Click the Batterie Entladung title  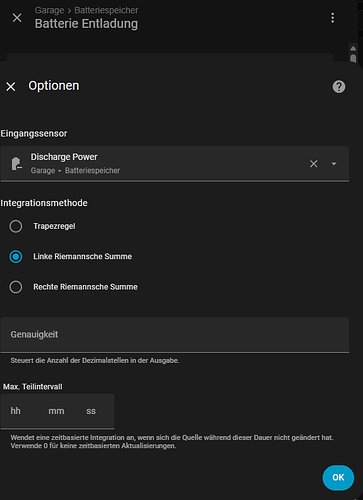pos(86,24)
